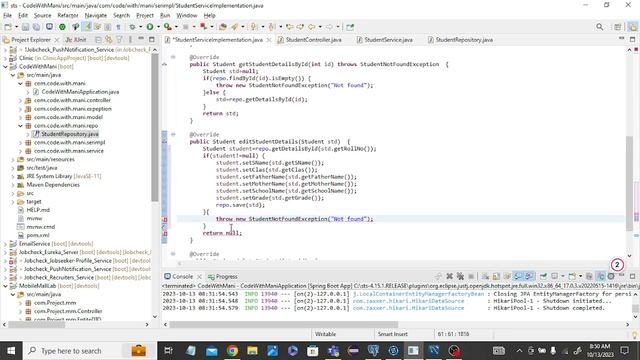This screenshot has height=360, width=640.
Task: Open the Windows Start menu
Action: coord(11,351)
